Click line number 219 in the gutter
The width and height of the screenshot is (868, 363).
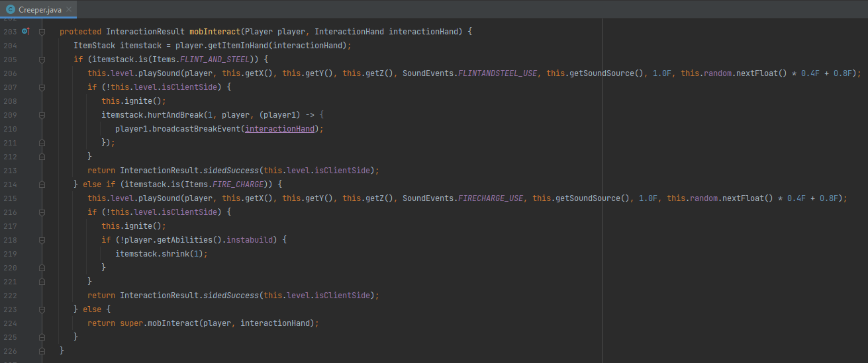click(x=10, y=253)
